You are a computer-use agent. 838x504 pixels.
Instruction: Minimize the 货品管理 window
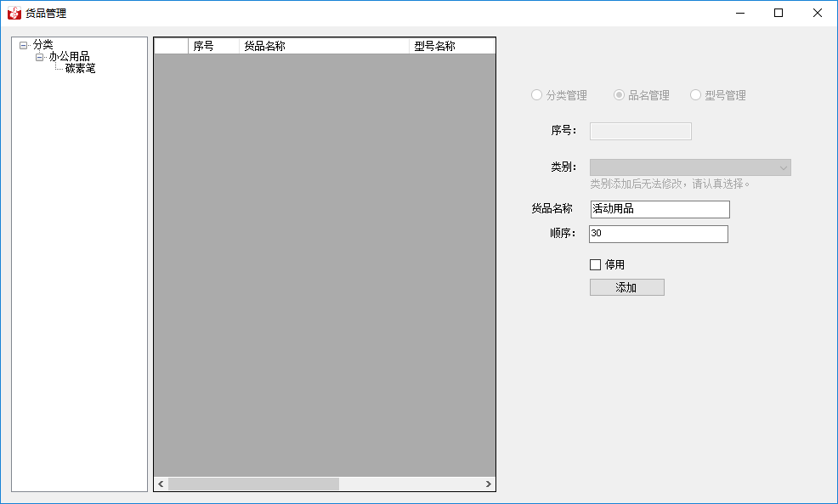pyautogui.click(x=740, y=13)
